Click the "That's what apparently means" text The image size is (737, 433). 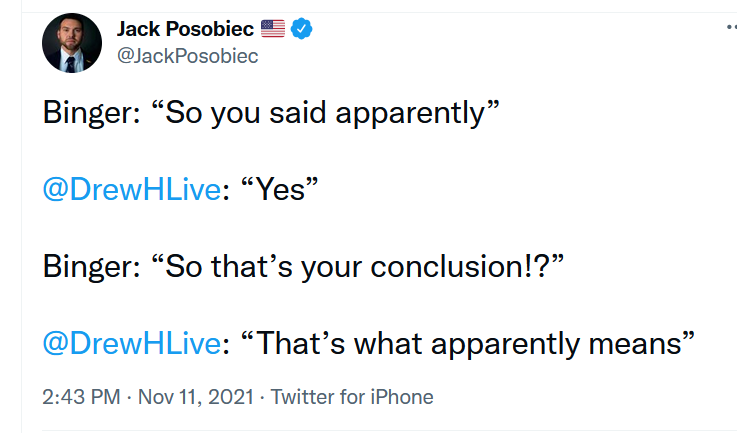467,344
